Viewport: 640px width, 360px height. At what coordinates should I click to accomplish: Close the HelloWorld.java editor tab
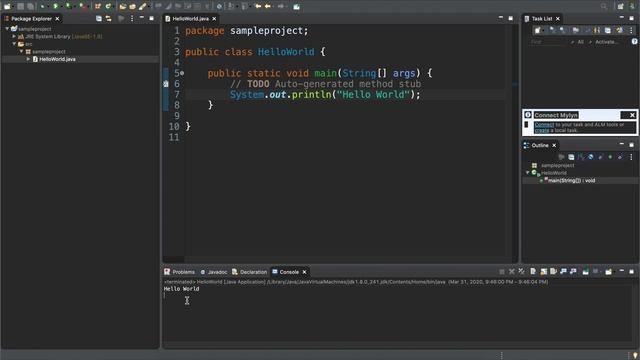214,19
